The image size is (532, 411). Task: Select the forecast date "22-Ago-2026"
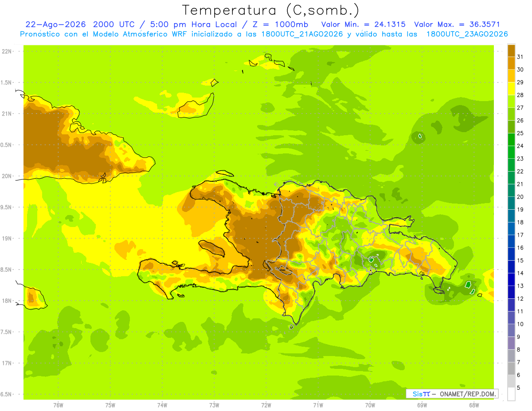(55, 24)
